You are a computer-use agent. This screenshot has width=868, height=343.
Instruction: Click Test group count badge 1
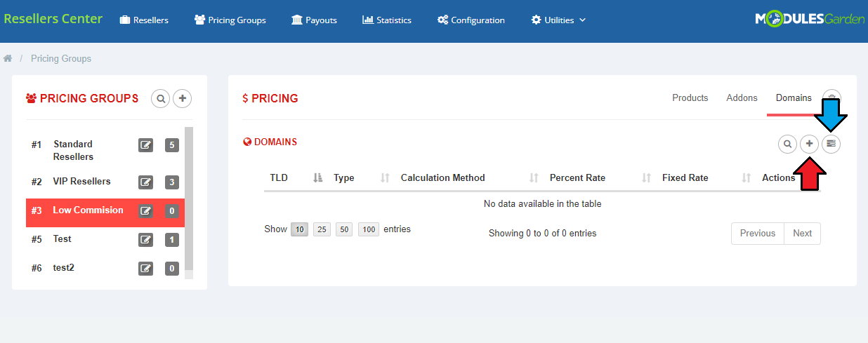click(172, 239)
